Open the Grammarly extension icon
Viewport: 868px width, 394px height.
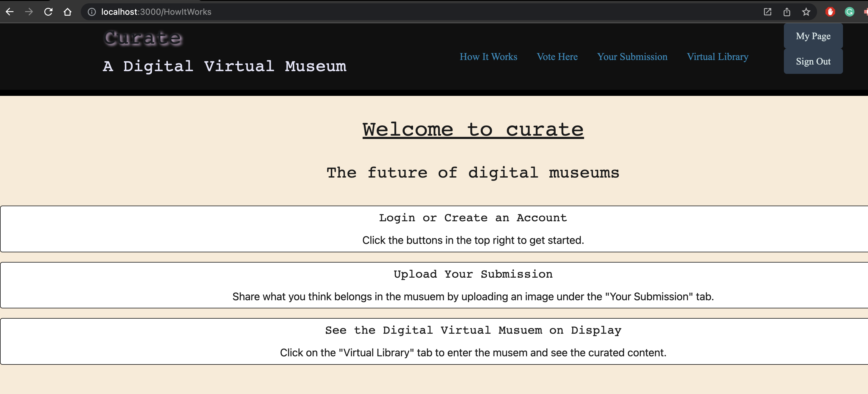(849, 11)
